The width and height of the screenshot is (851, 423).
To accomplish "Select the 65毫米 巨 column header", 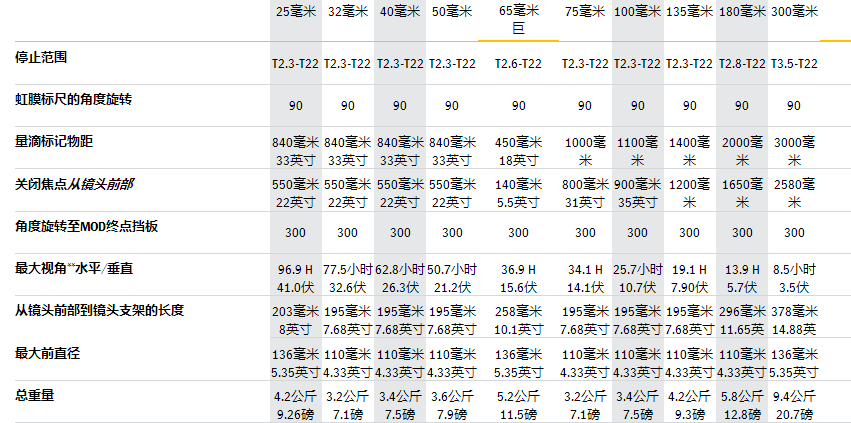I will (519, 20).
